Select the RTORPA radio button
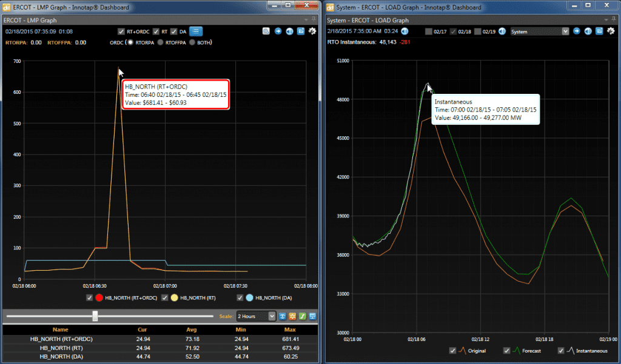This screenshot has height=364, width=621. [130, 42]
